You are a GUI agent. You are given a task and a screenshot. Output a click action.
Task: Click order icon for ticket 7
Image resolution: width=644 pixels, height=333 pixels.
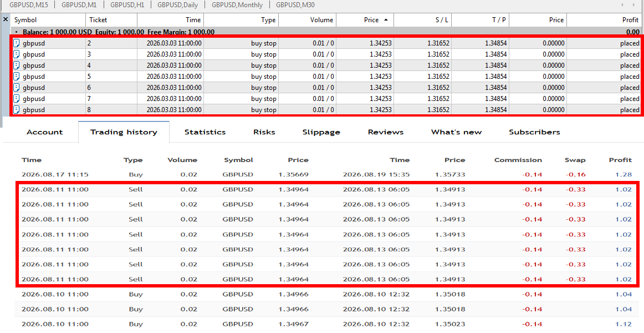coord(17,98)
